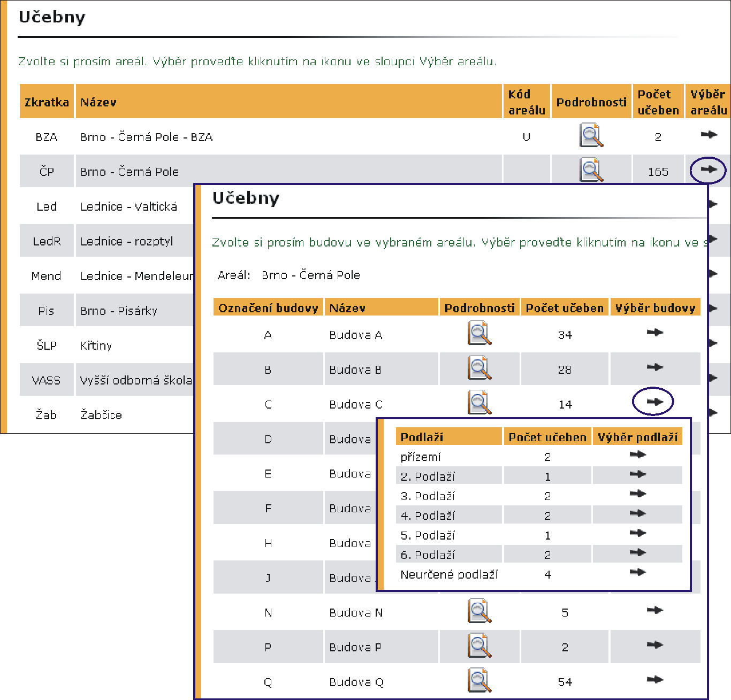
Task: Open details magnifier for ČP area
Action: pos(591,171)
